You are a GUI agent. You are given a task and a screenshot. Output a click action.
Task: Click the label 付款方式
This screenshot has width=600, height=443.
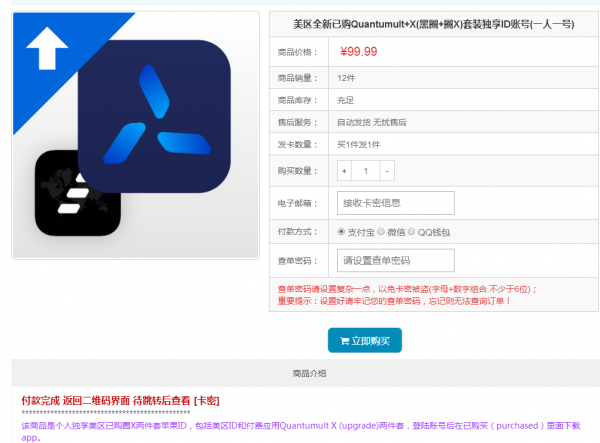click(297, 231)
